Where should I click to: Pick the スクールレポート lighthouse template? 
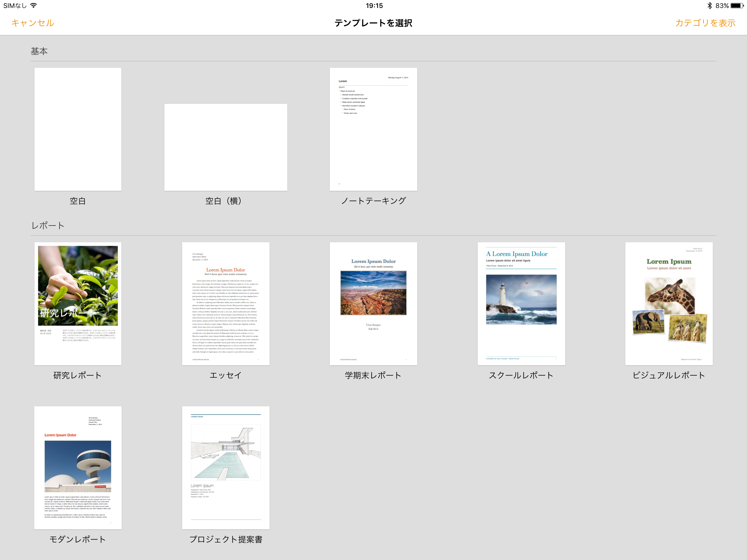click(521, 303)
